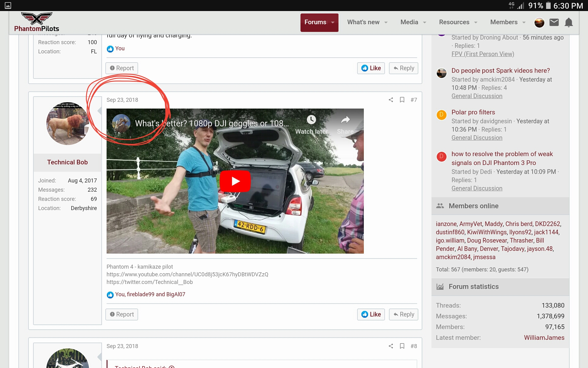588x368 pixels.
Task: Click the picture notification icon in status bar
Action: tap(8, 6)
